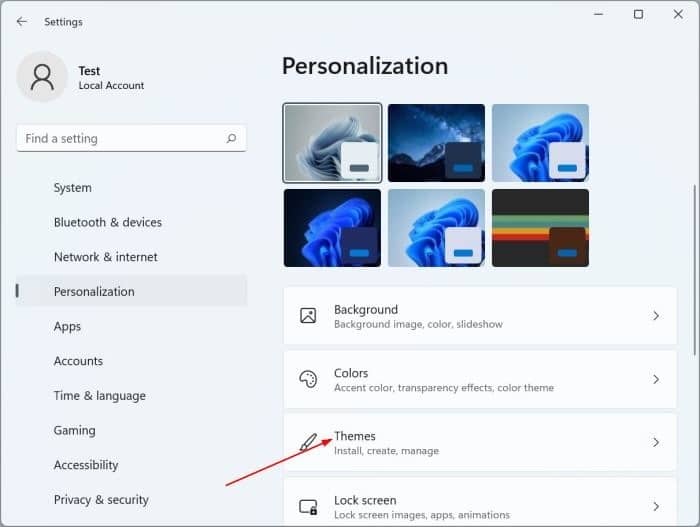The height and width of the screenshot is (527, 700).
Task: Click the Themes paintbrush icon
Action: click(x=308, y=442)
